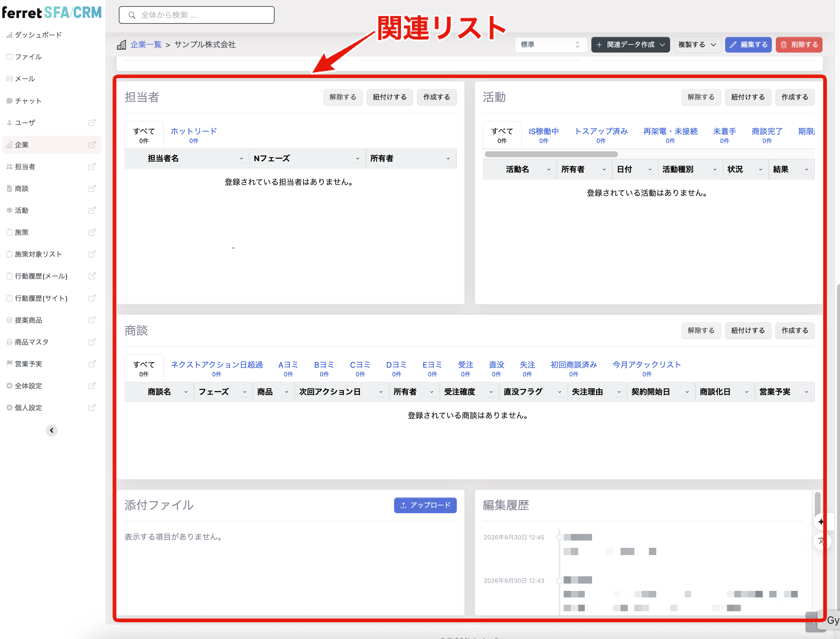Image resolution: width=840 pixels, height=639 pixels.
Task: Click the building icon in the breadcrumb
Action: [121, 44]
